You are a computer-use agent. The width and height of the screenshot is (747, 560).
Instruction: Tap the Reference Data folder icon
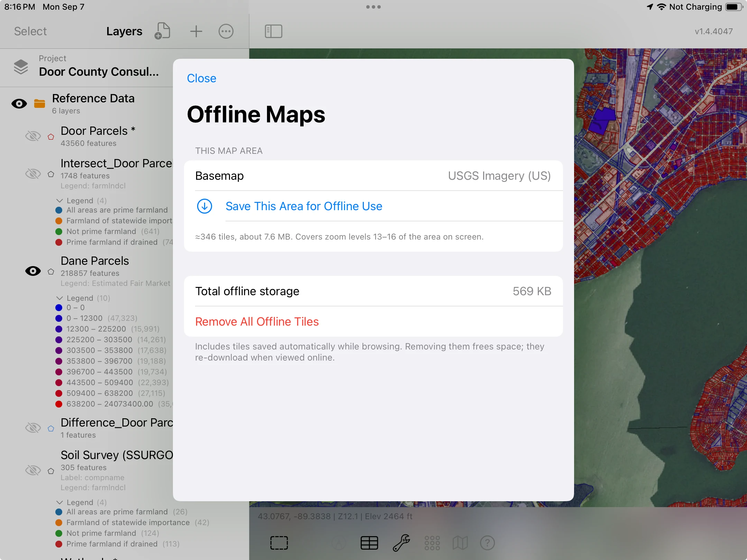[x=39, y=104]
